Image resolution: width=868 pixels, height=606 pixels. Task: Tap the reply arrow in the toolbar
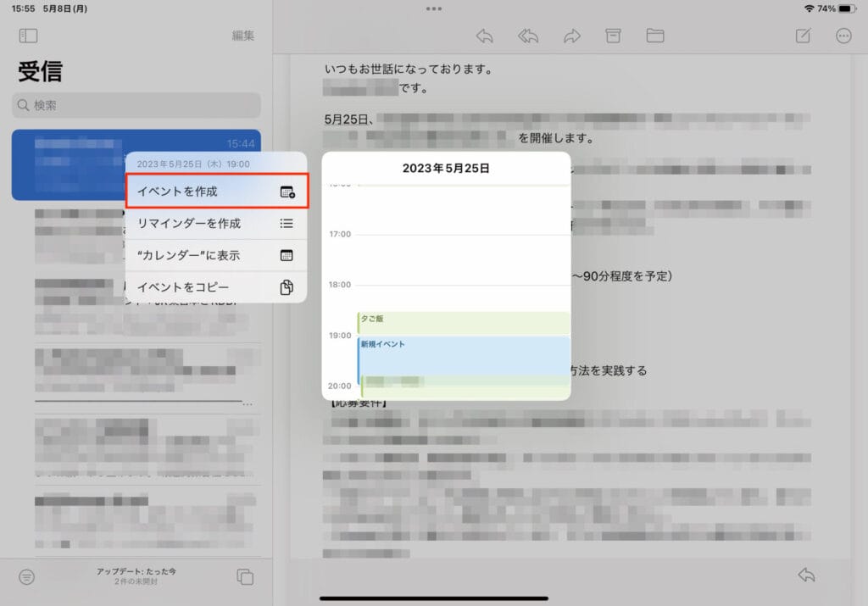click(485, 36)
